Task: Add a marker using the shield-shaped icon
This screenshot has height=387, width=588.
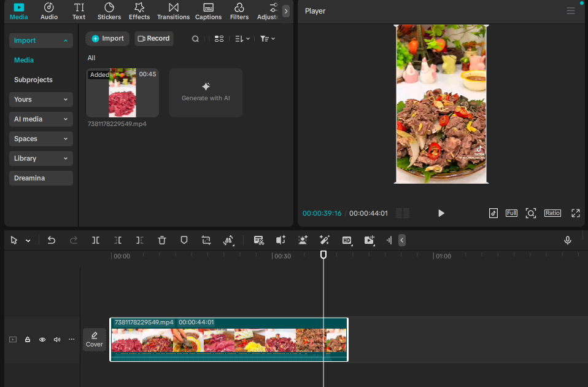Action: pyautogui.click(x=184, y=240)
